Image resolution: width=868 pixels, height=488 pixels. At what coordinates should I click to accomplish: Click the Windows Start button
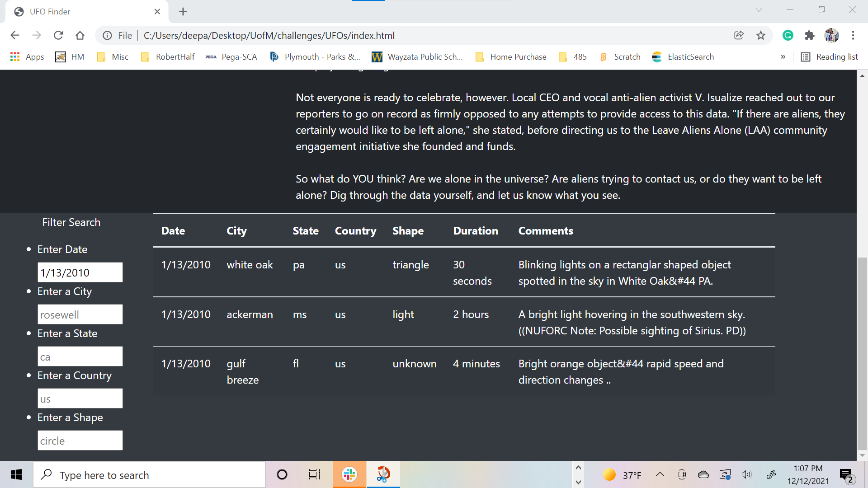click(16, 474)
